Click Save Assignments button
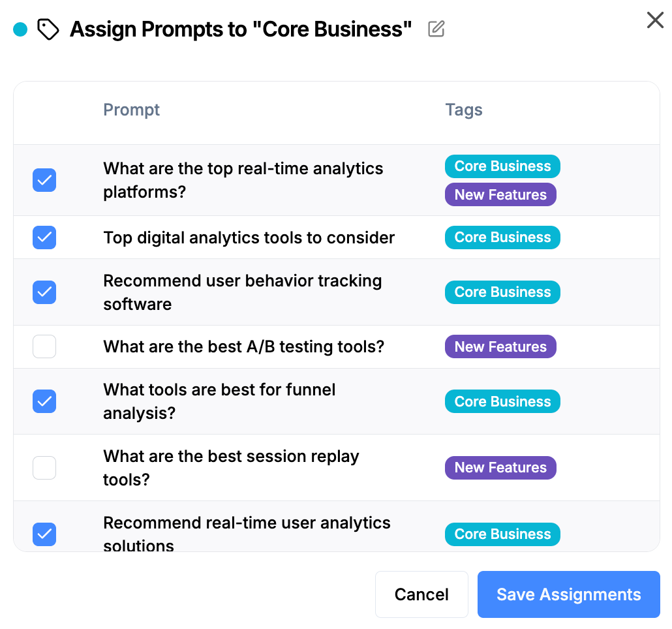 [569, 594]
